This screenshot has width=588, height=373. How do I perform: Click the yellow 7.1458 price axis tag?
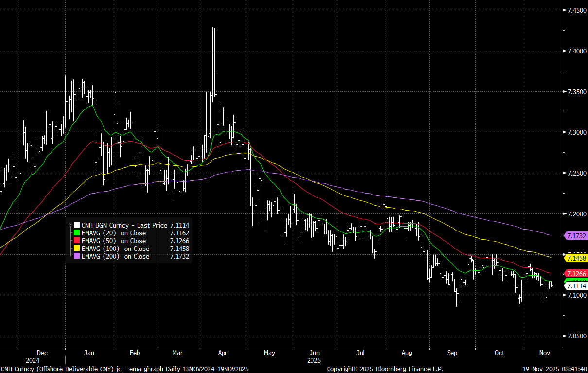coord(576,258)
